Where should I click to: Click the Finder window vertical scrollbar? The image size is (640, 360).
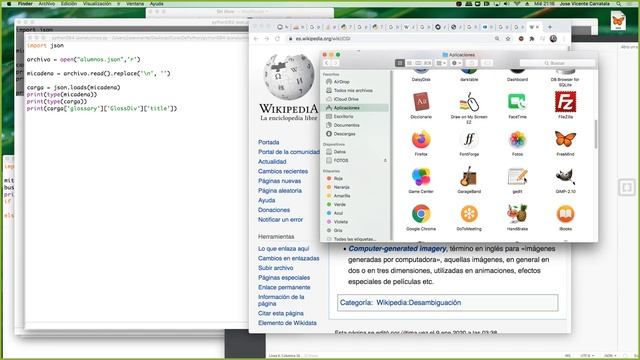point(596,134)
